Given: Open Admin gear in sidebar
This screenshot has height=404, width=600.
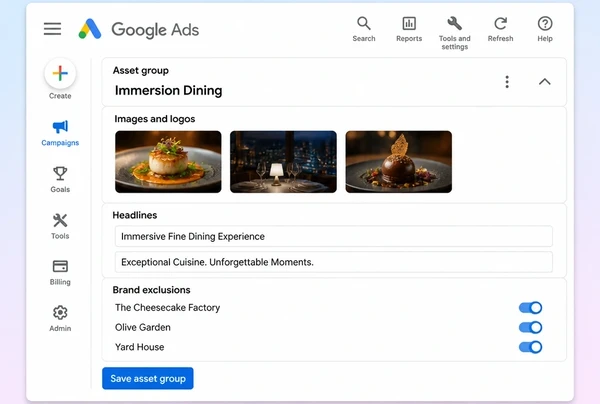Looking at the screenshot, I should tap(60, 318).
